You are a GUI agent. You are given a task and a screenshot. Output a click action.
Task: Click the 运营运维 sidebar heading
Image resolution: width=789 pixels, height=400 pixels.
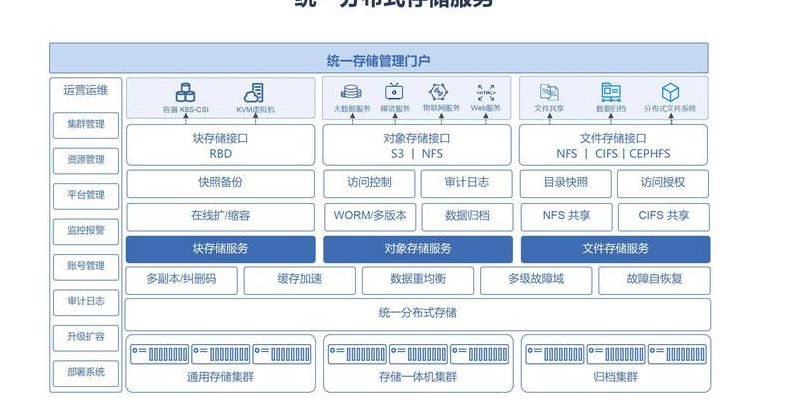tap(86, 91)
